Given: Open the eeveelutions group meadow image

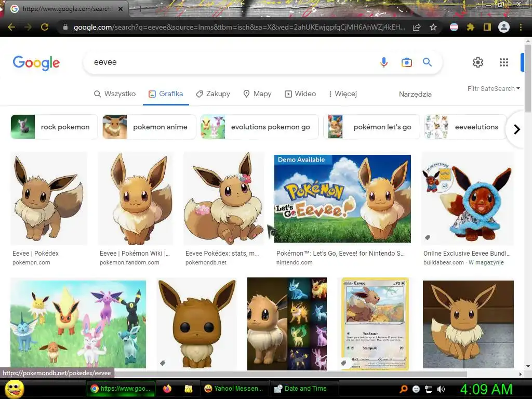Looking at the screenshot, I should (78, 324).
